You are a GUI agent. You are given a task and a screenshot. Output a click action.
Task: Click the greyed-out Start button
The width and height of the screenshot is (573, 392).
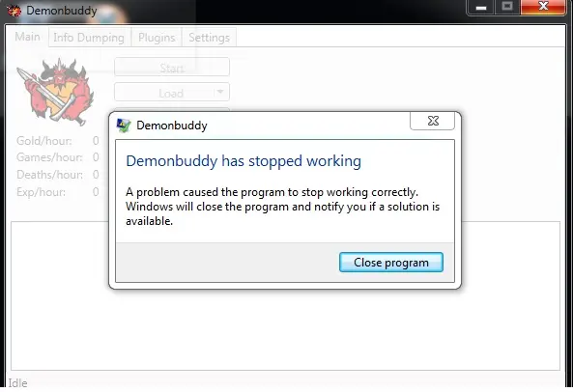click(x=172, y=68)
